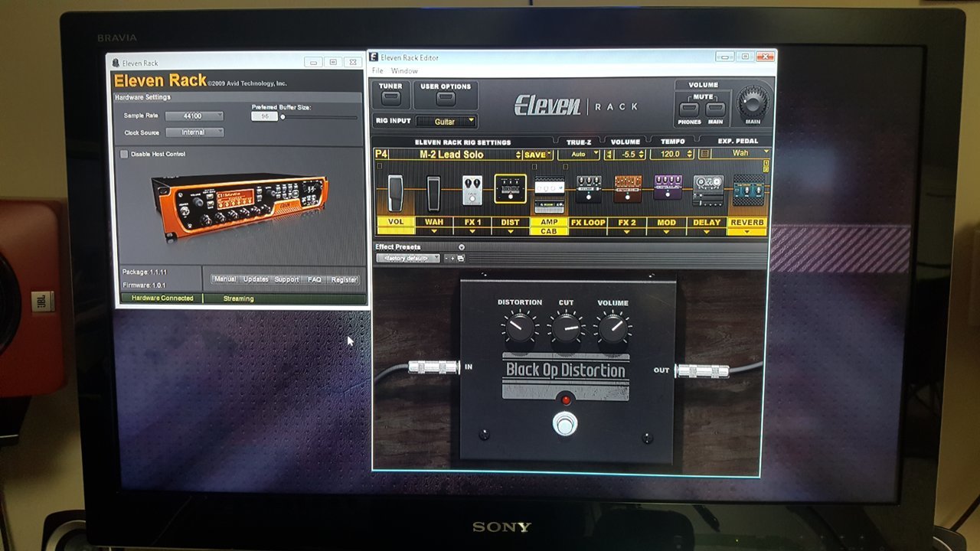Image resolution: width=980 pixels, height=551 pixels.
Task: Expand the arrow under the MOD label
Action: click(666, 231)
